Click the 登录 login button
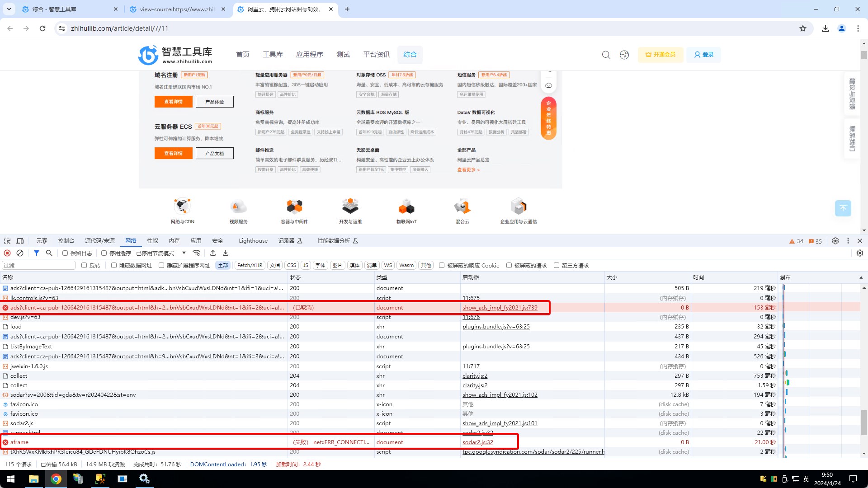Screen dimensions: 868x488 (x=703, y=55)
